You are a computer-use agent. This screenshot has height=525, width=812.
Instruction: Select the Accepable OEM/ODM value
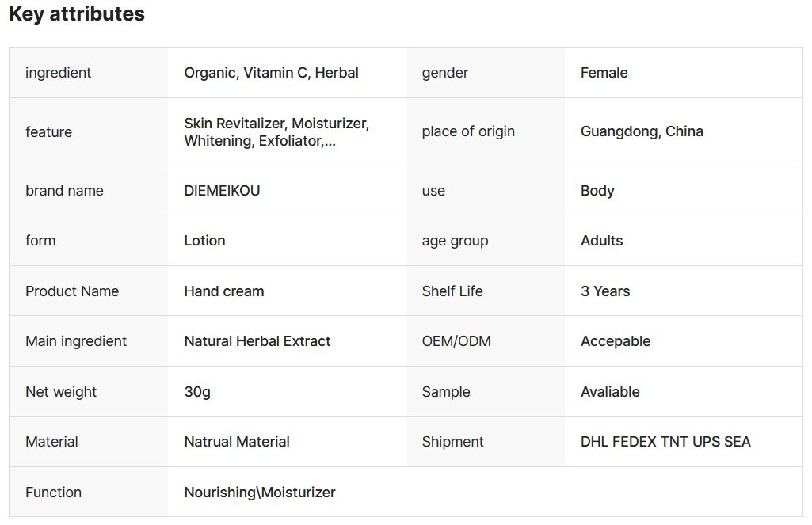tap(616, 341)
